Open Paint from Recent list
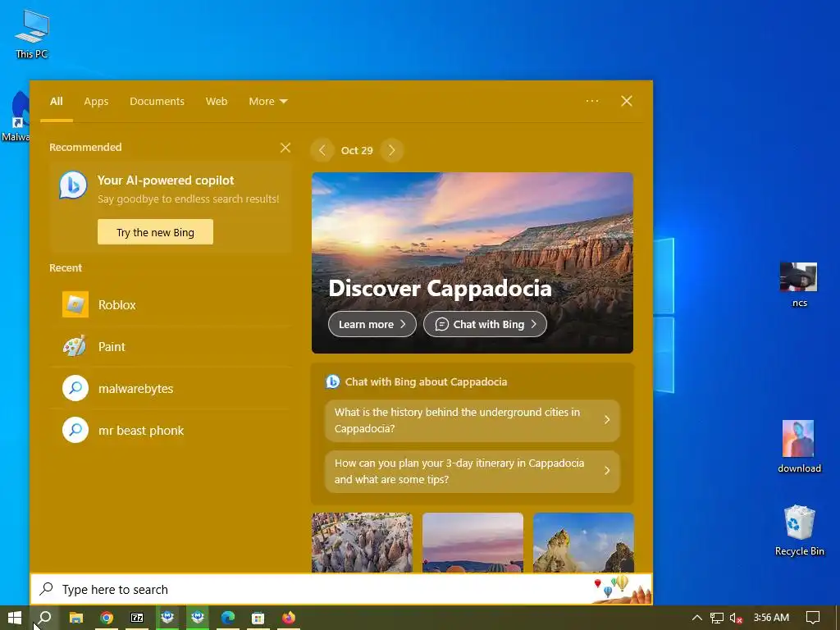The height and width of the screenshot is (630, 840). 171,347
